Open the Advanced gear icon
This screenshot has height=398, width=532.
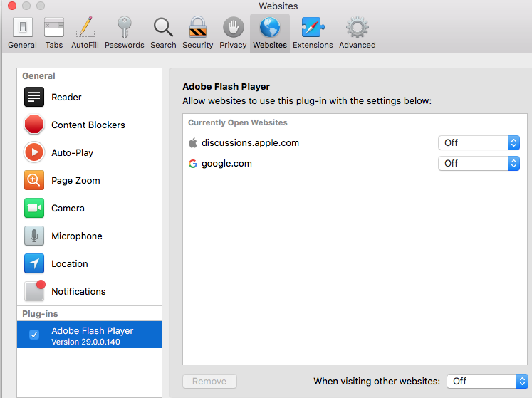coord(358,27)
